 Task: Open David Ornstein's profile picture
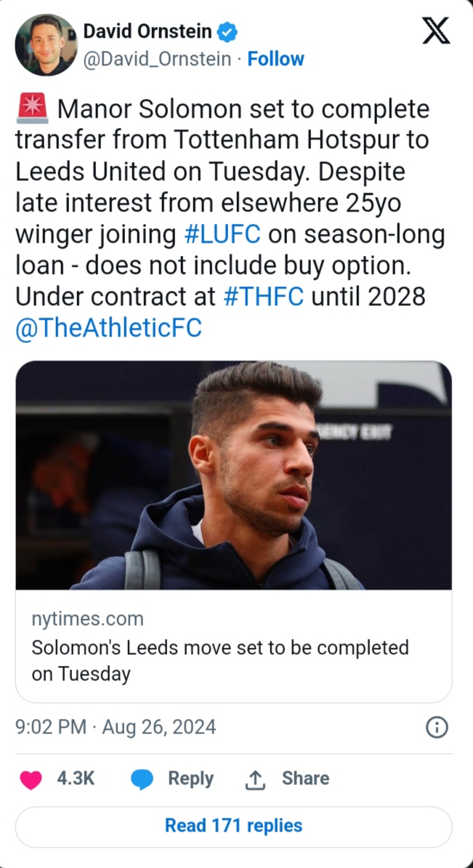click(46, 45)
